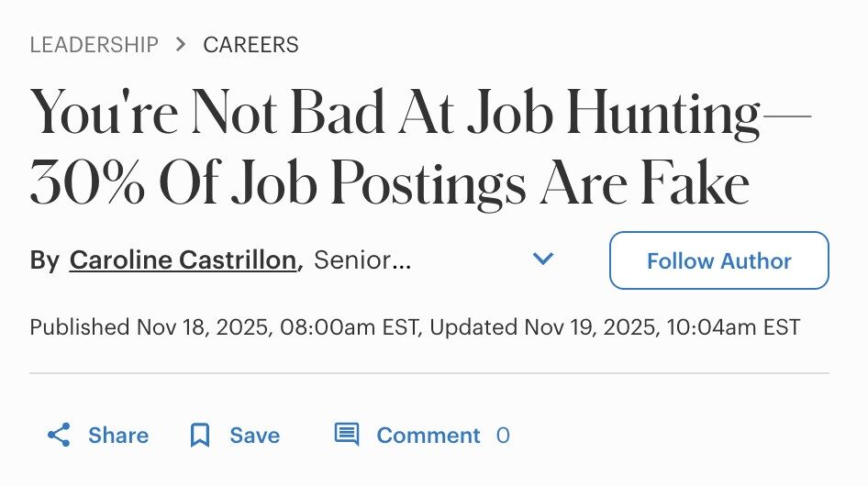This screenshot has width=868, height=486.
Task: Click the "Updated Nov 19, 2025" timestamp
Action: (541, 326)
